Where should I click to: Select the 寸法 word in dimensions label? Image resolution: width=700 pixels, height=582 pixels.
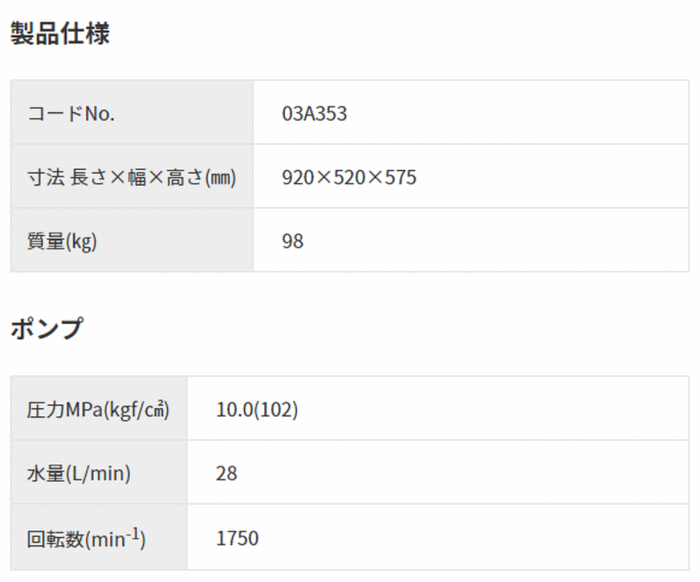[x=45, y=177]
